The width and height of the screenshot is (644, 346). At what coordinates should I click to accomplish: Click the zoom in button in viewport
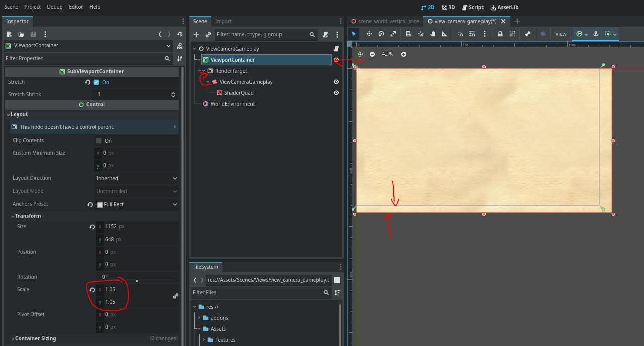(404, 54)
